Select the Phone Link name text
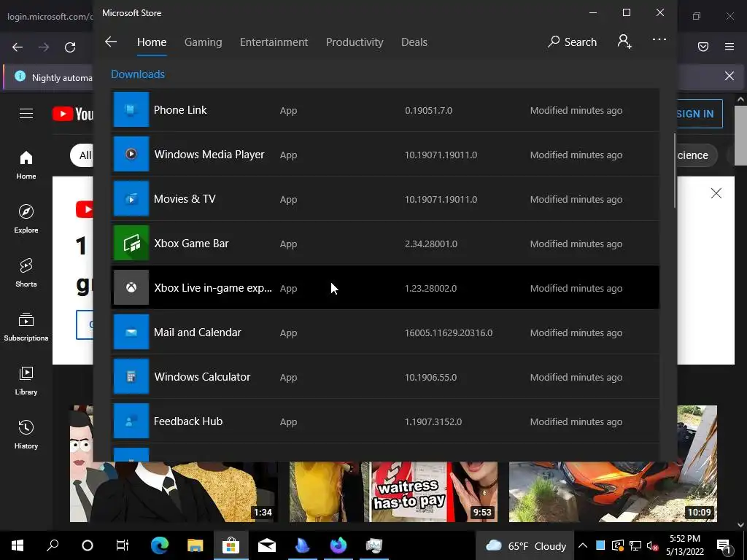 [180, 110]
